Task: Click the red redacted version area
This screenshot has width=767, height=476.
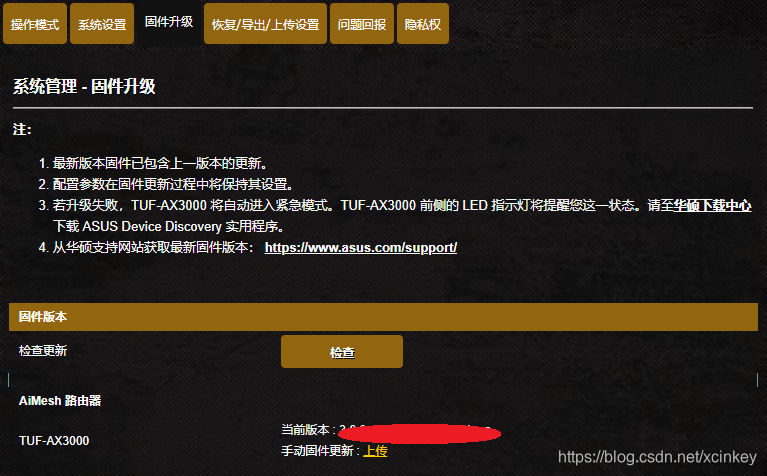Action: point(419,434)
